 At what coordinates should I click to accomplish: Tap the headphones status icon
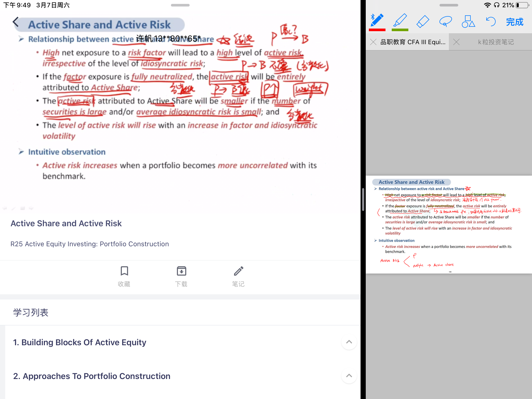tap(497, 5)
